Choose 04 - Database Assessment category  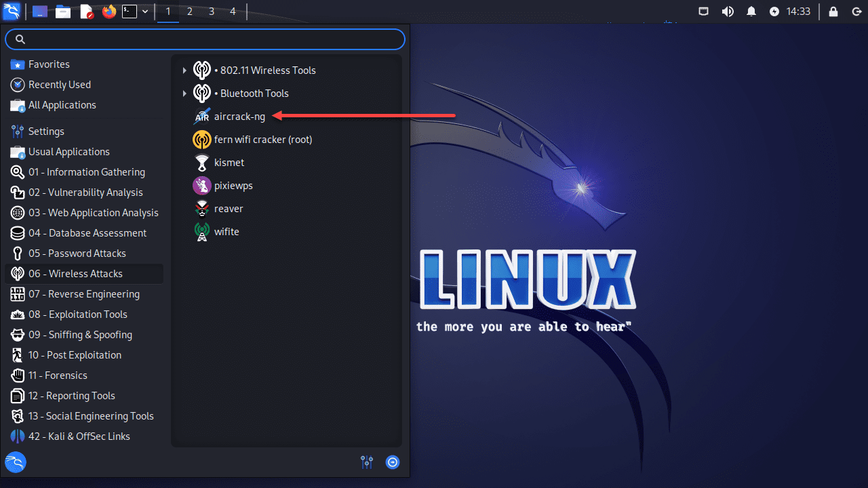coord(84,233)
